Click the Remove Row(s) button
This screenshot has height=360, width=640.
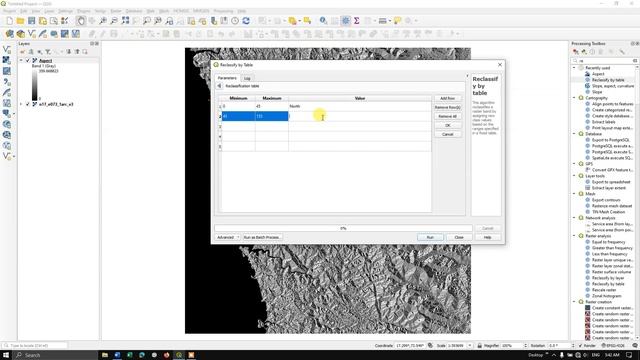pyautogui.click(x=448, y=107)
